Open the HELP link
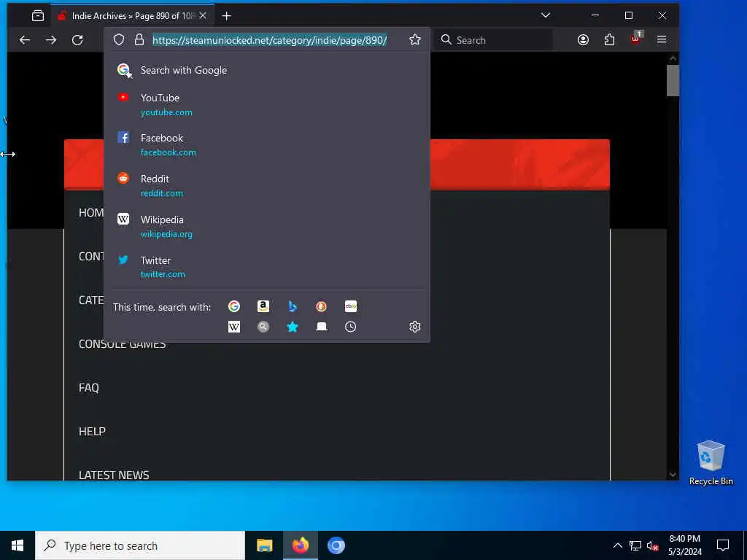Image resolution: width=747 pixels, height=560 pixels. [x=92, y=432]
